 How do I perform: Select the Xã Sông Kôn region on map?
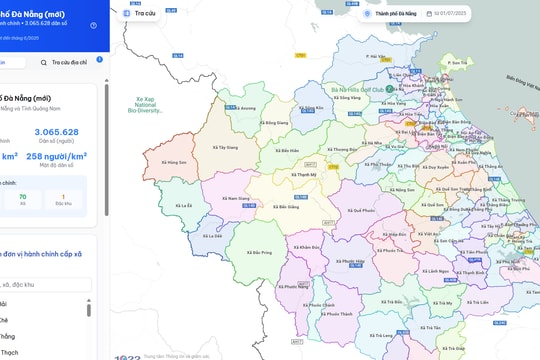[x=311, y=108]
